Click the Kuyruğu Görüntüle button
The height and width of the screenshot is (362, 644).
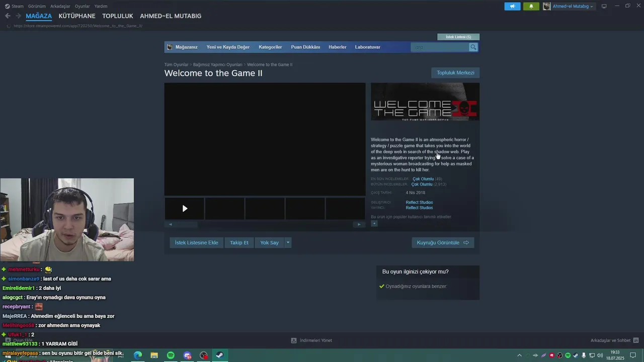443,243
